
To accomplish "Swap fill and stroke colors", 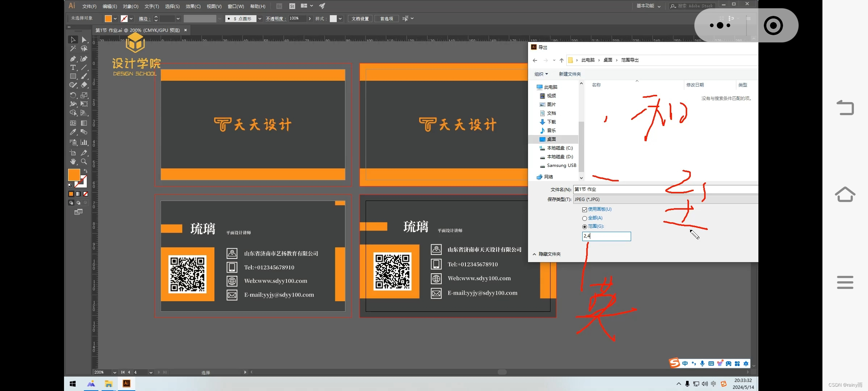I will [86, 171].
